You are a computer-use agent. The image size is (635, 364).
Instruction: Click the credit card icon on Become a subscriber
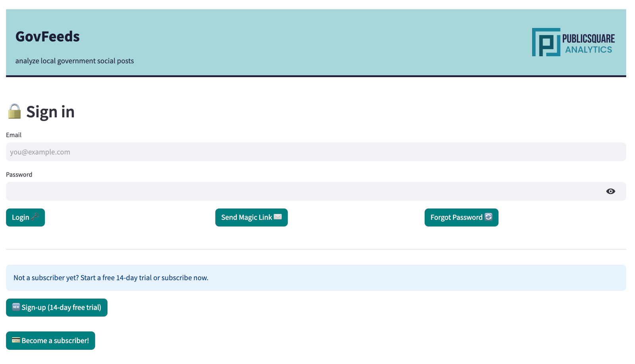click(16, 340)
